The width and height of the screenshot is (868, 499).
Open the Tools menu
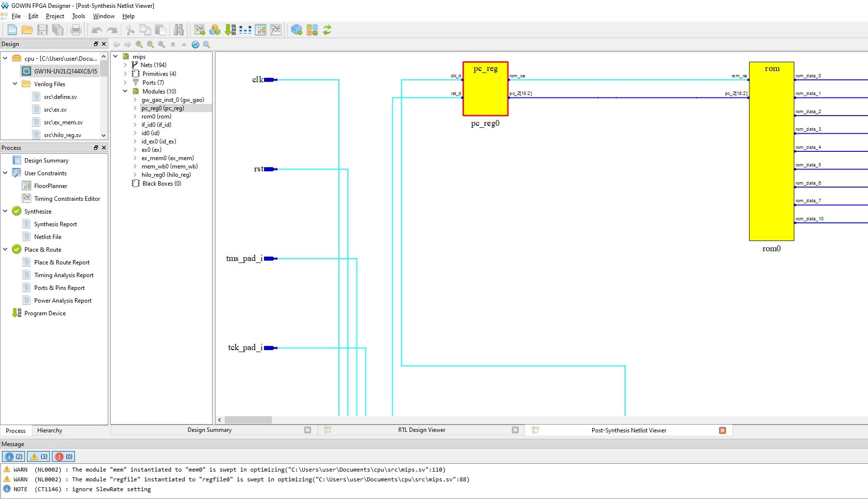[x=78, y=16]
